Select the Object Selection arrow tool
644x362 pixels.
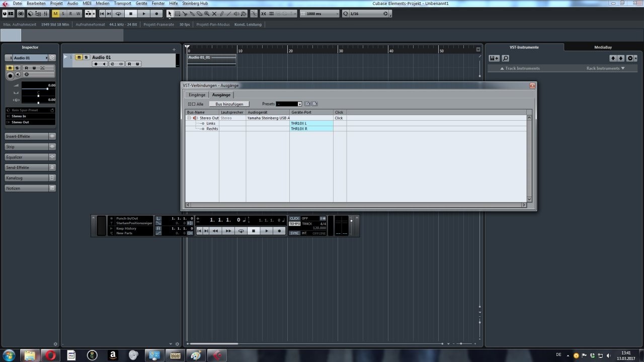click(170, 14)
